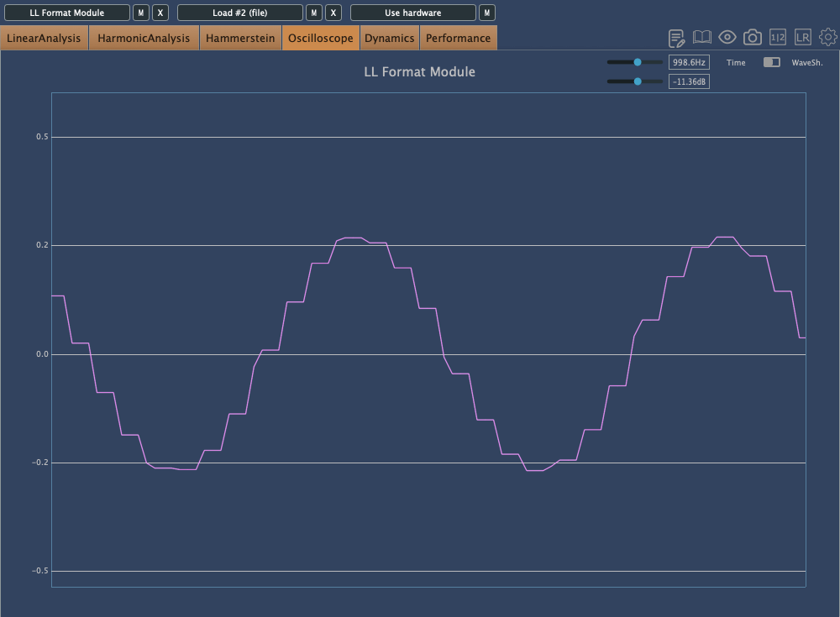Open the Use hardware selector
840x617 pixels.
pos(412,13)
